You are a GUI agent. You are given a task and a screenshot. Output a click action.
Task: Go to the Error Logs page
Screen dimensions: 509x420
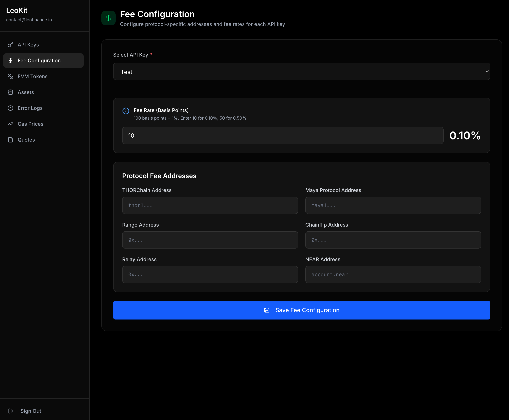point(30,108)
